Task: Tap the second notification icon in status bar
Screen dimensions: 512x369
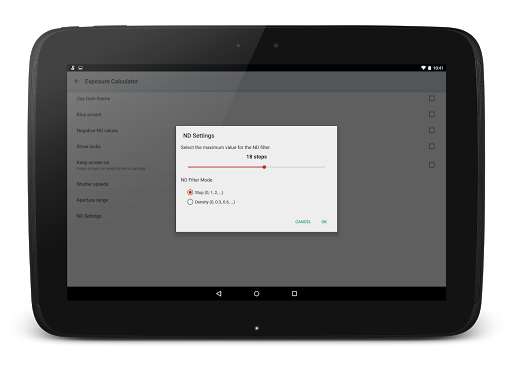Action: coord(80,68)
